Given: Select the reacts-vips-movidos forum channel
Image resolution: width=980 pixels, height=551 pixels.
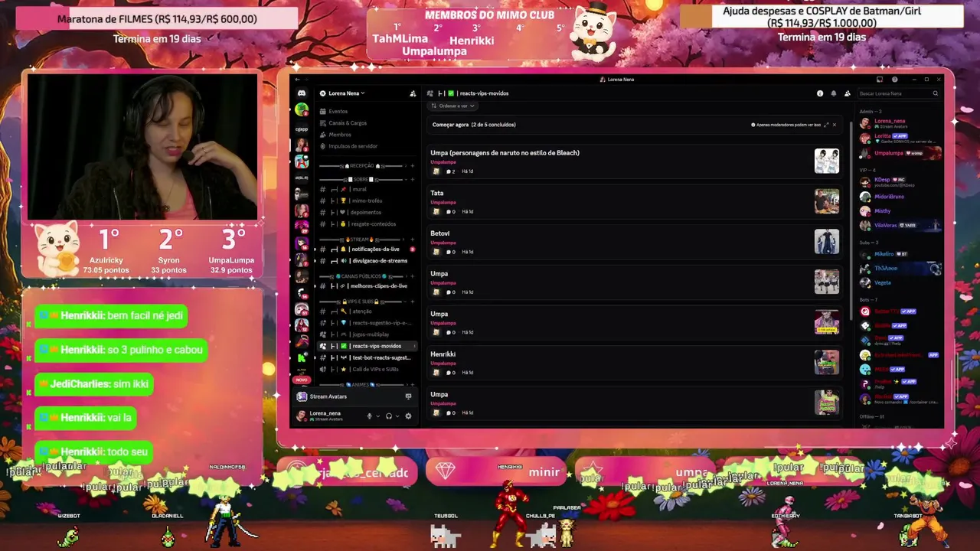Looking at the screenshot, I should tap(367, 346).
